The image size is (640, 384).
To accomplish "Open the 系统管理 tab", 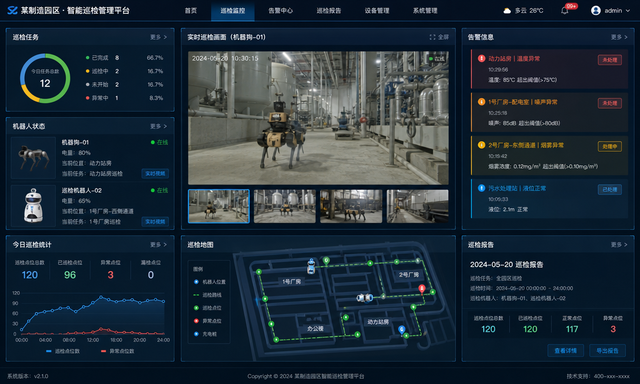I will click(425, 11).
